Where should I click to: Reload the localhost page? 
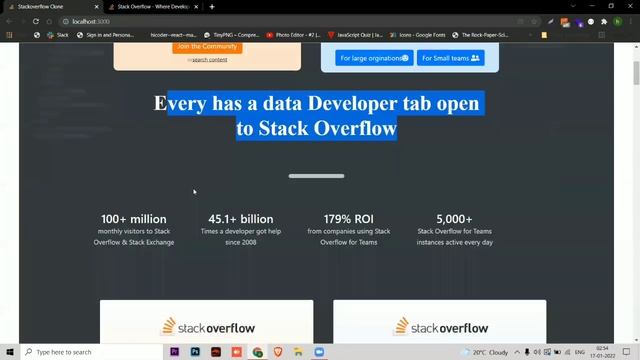[36, 21]
